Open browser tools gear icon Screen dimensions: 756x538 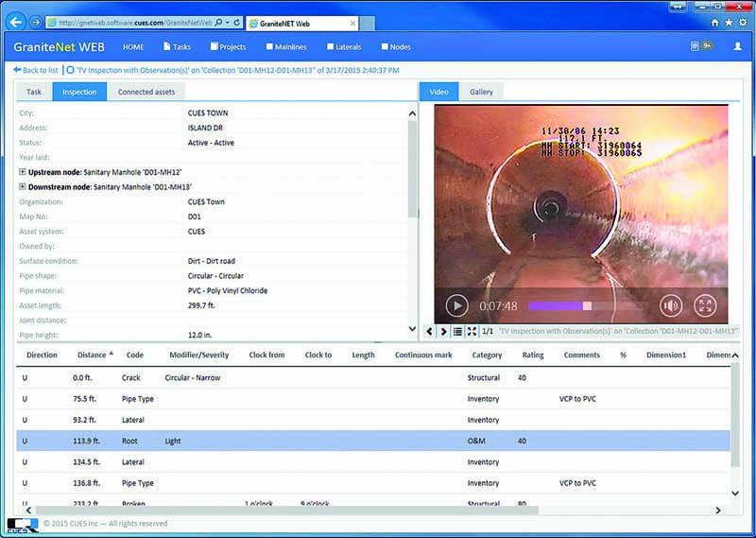tap(743, 23)
